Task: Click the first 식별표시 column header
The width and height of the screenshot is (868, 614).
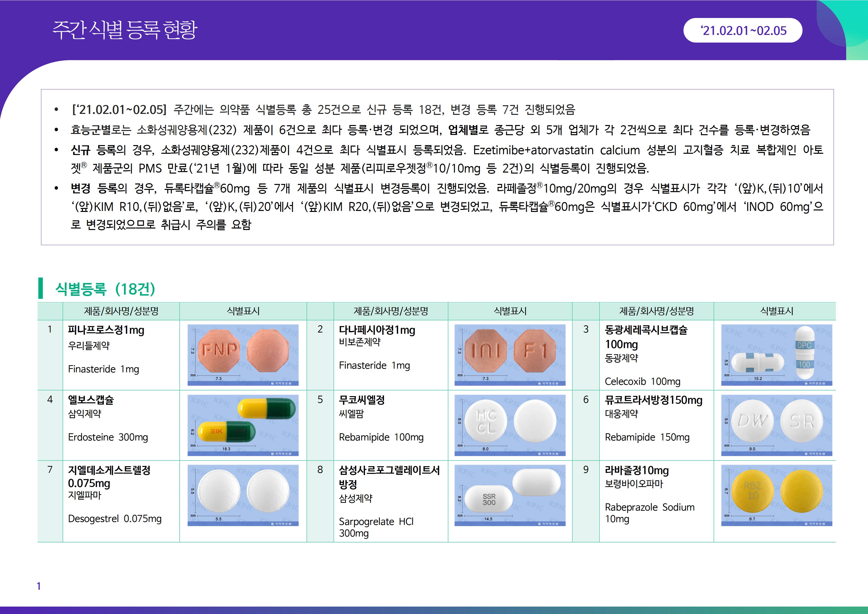Action: pyautogui.click(x=243, y=311)
